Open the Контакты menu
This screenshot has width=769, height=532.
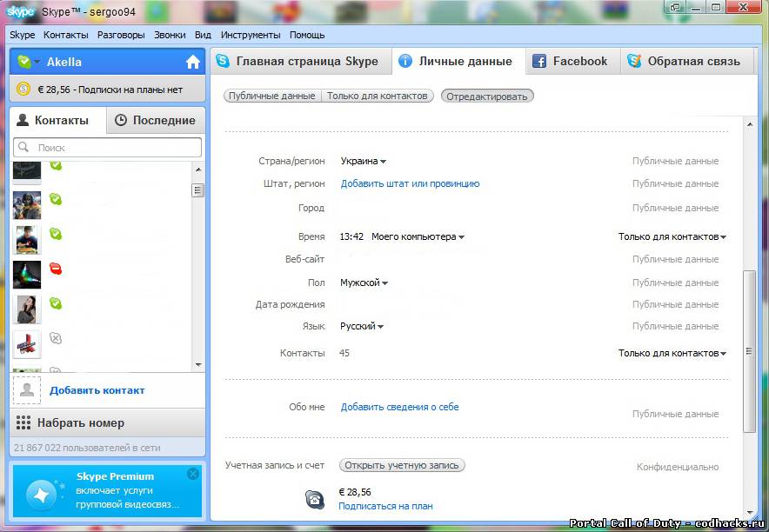pos(66,35)
